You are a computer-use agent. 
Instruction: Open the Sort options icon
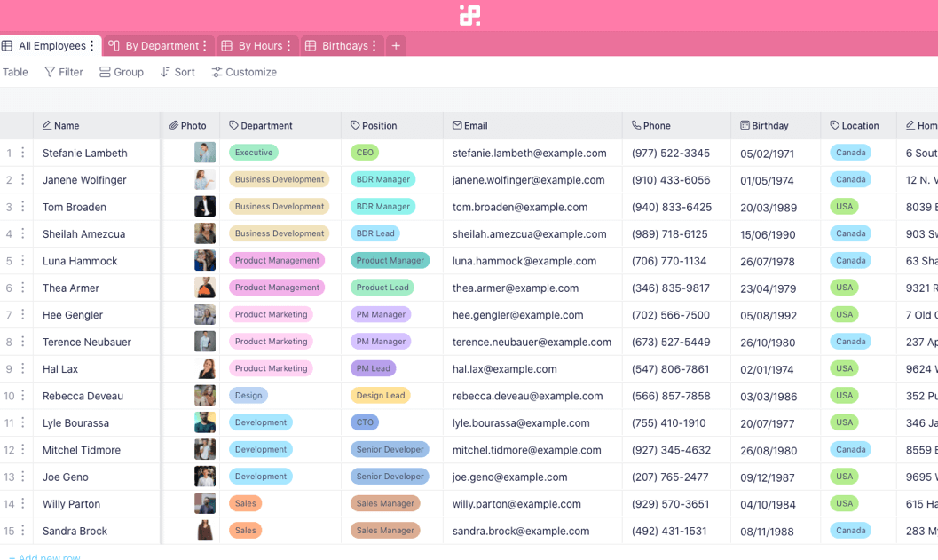tap(165, 72)
